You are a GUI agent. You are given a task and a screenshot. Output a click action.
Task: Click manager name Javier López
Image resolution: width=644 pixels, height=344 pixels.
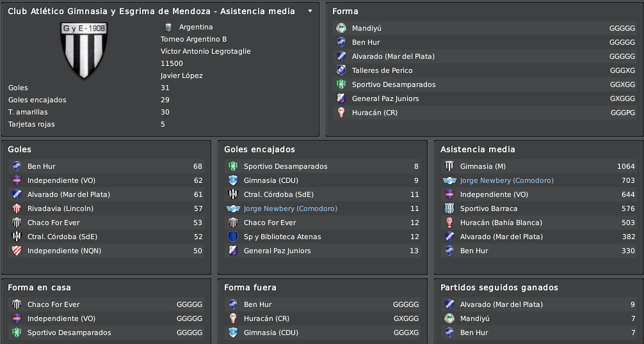(182, 76)
